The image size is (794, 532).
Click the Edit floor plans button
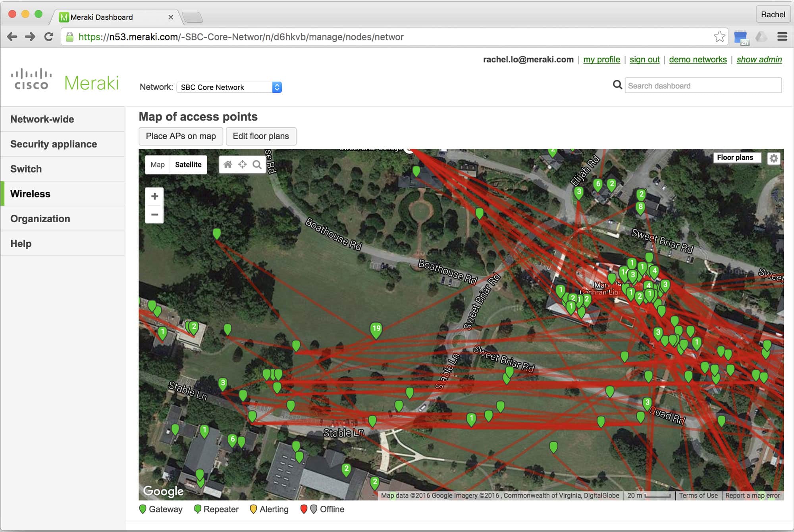[261, 136]
